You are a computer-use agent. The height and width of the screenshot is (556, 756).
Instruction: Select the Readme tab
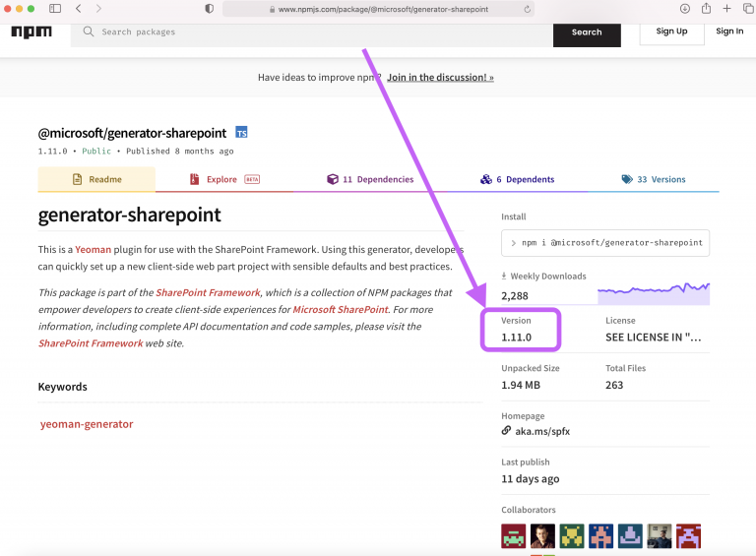96,179
